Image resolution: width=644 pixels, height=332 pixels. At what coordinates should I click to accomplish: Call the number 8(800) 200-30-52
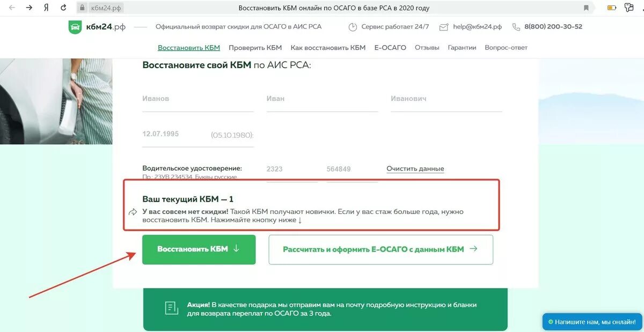point(553,27)
